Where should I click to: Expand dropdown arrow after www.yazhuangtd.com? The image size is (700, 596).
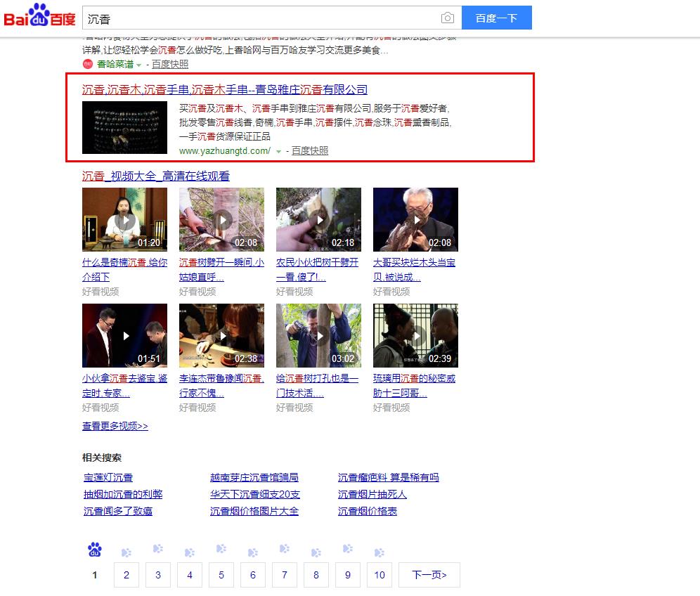pyautogui.click(x=278, y=152)
